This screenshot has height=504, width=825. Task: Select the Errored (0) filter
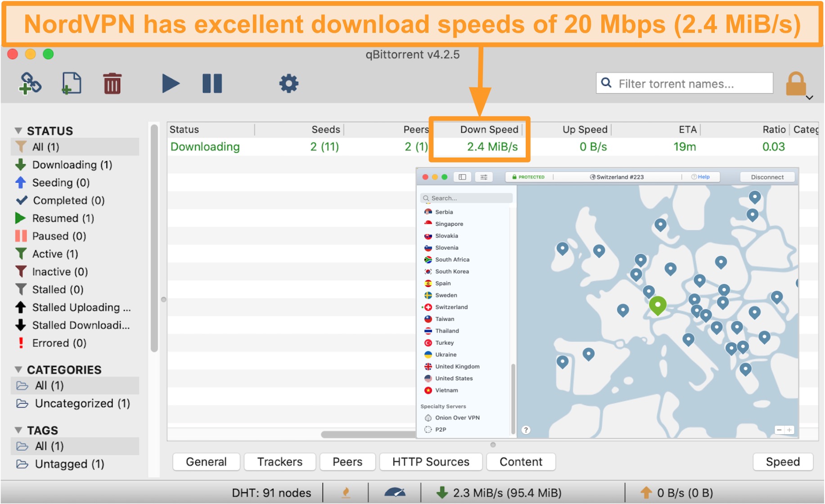pos(75,343)
